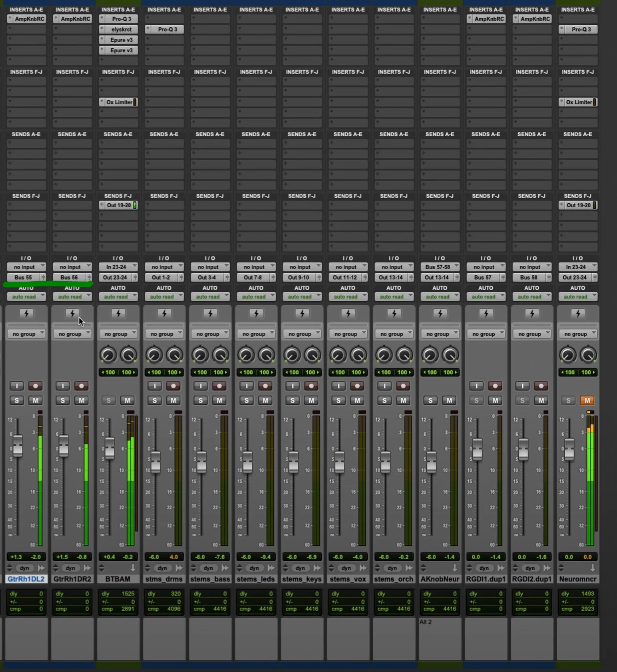The width and height of the screenshot is (617, 672).
Task: Open auto read dropdown on stems_bass track
Action: coord(210,296)
